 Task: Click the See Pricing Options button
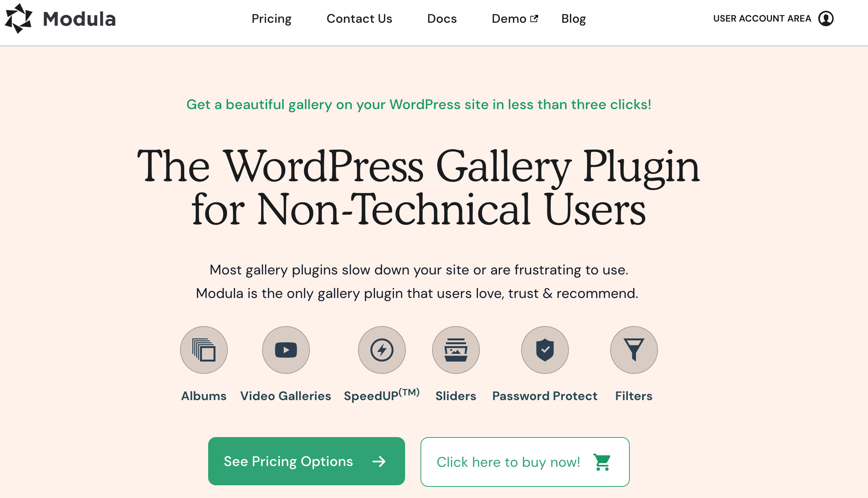click(306, 461)
